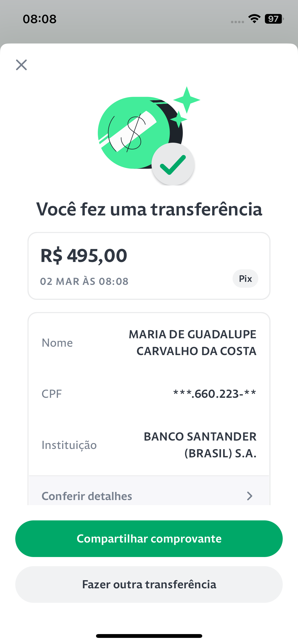Viewport: 298px width, 644px height.
Task: Tap the large sparkle star icon
Action: [x=187, y=100]
